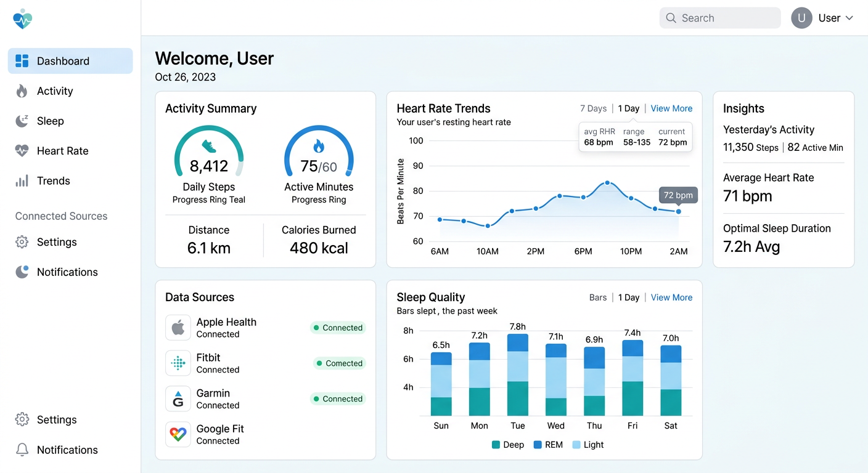Viewport: 868px width, 473px height.
Task: Click the heart logo in sidebar top
Action: coord(22,19)
